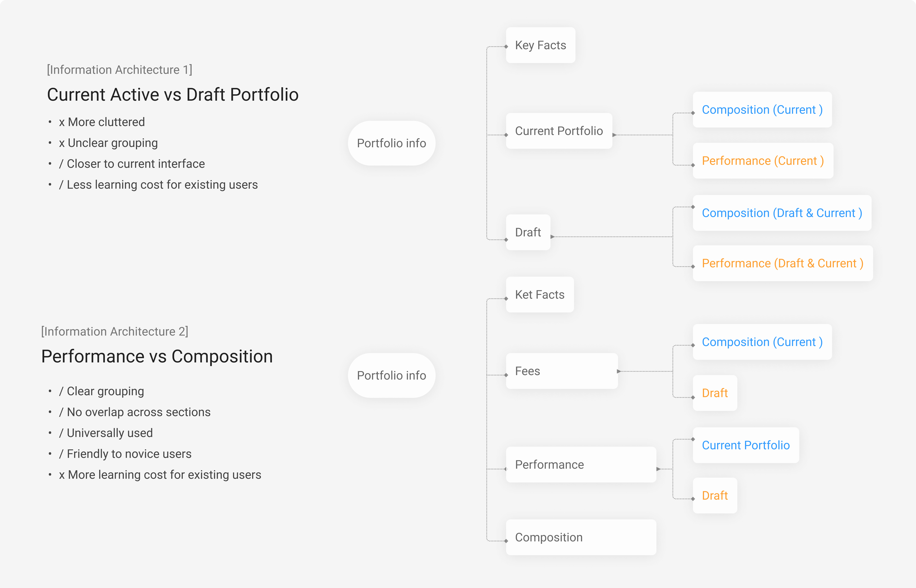Select the "/ Friendly to novice users" bullet
This screenshot has width=916, height=588.
point(125,454)
